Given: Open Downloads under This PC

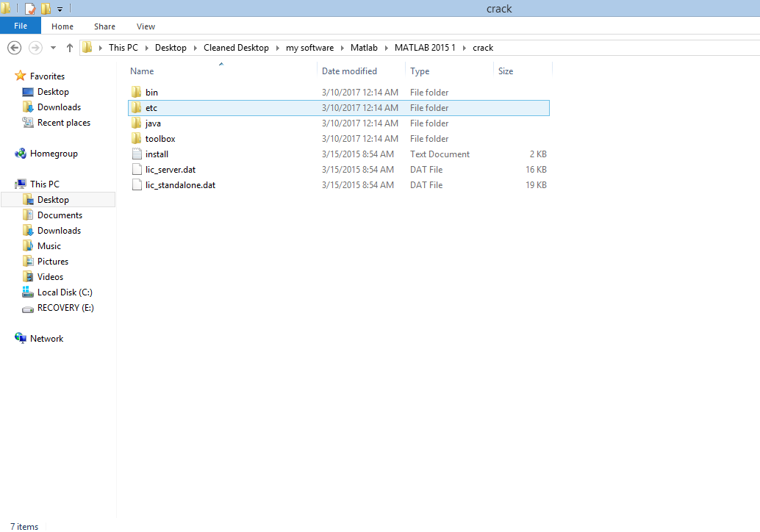Looking at the screenshot, I should coord(59,231).
